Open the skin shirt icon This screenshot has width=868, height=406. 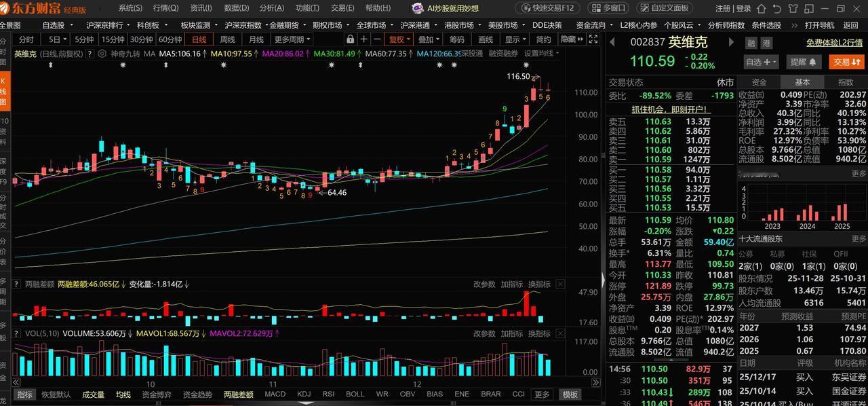coord(793,9)
